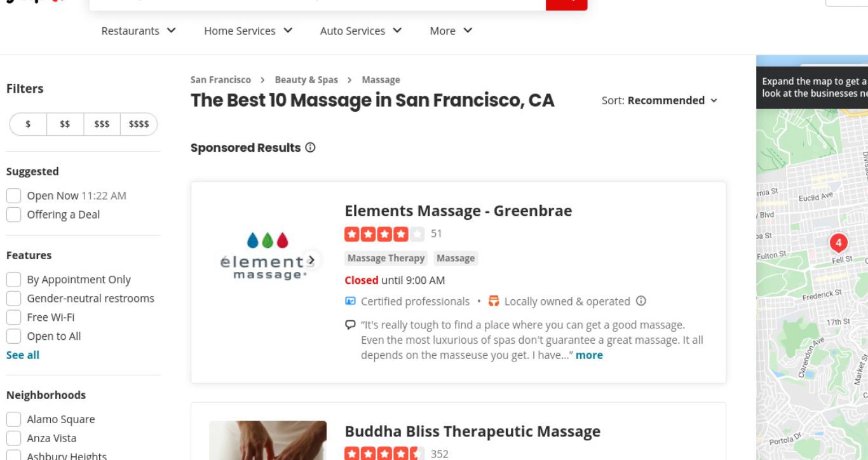Open the Home Services menu
868x460 pixels.
pos(248,30)
